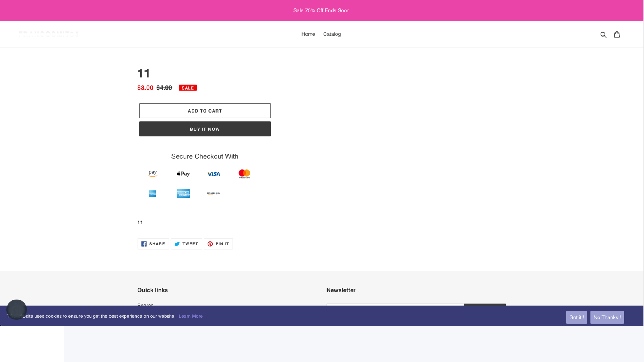Click the red SALE badge
The width and height of the screenshot is (644, 362).
click(x=188, y=88)
